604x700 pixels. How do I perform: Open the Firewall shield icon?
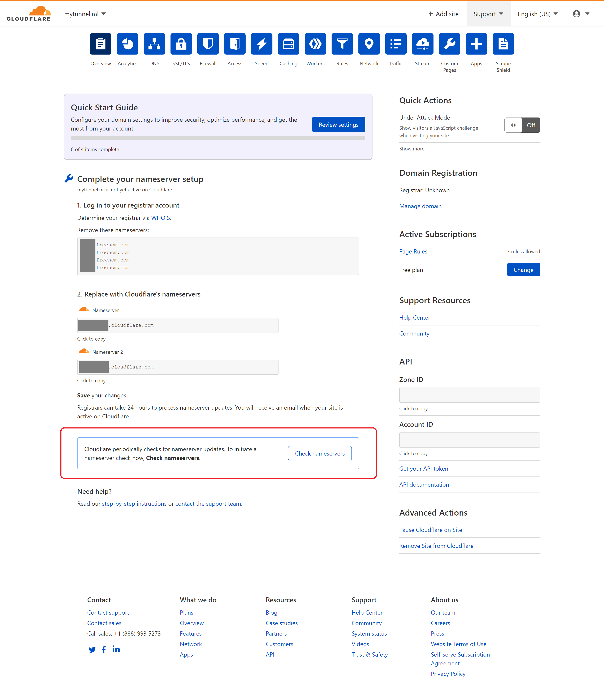pyautogui.click(x=208, y=44)
